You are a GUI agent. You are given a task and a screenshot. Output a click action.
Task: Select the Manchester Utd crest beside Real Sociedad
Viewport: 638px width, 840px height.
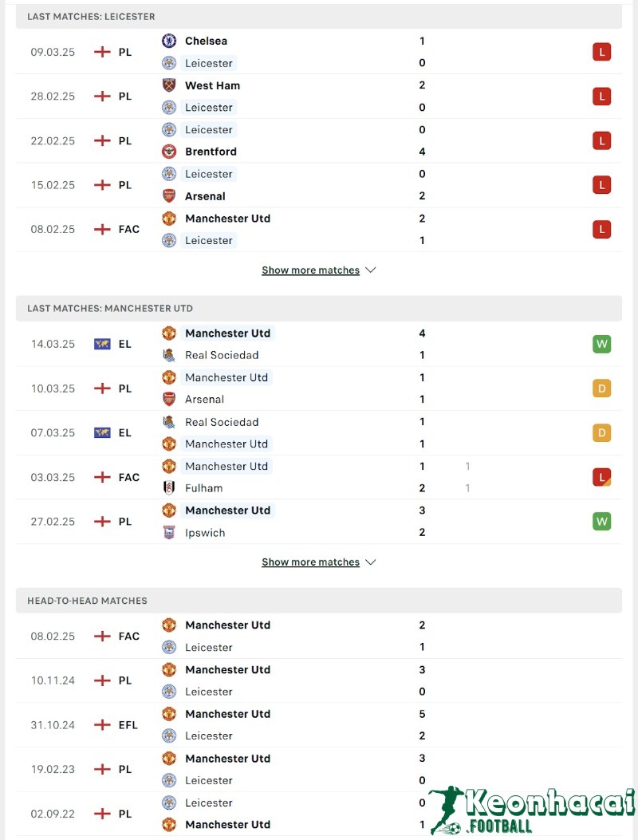(169, 333)
